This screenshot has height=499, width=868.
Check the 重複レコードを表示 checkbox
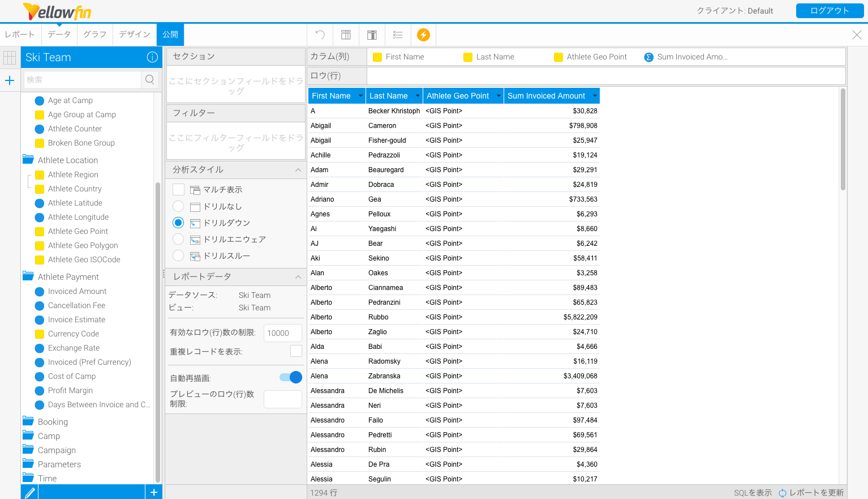point(296,351)
